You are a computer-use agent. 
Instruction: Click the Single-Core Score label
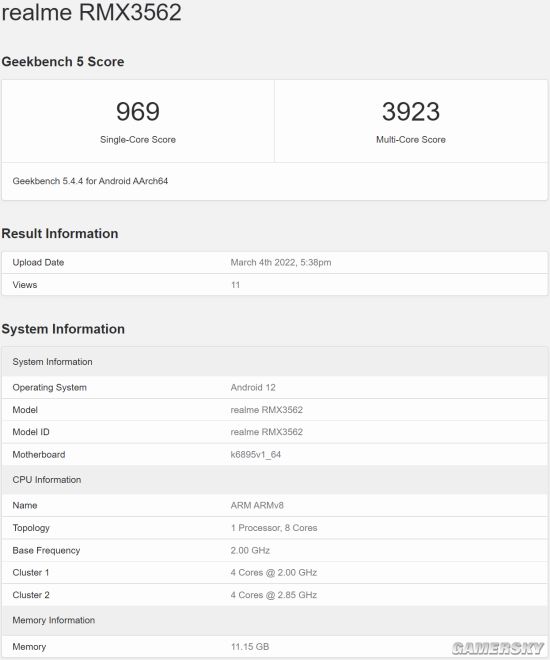click(138, 140)
